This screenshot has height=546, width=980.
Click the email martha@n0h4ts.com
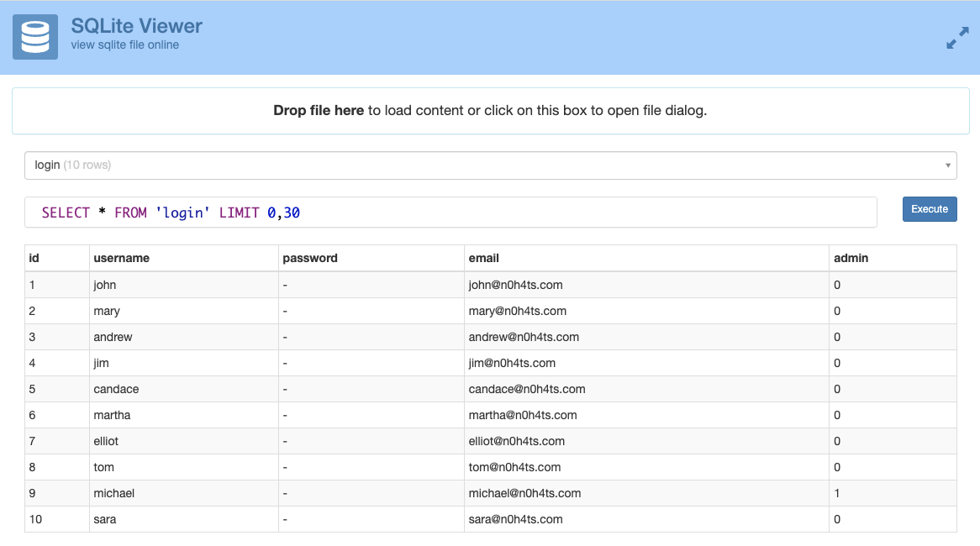(523, 416)
